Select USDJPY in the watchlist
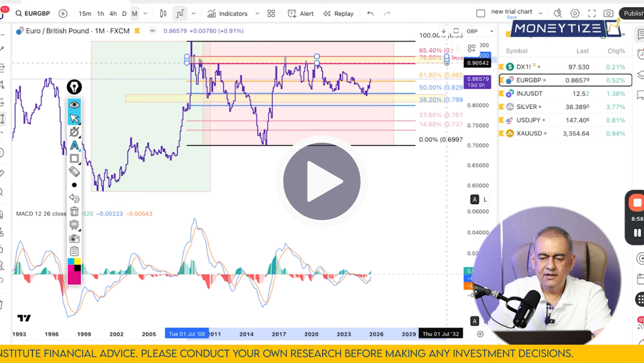The height and width of the screenshot is (363, 644). point(565,120)
